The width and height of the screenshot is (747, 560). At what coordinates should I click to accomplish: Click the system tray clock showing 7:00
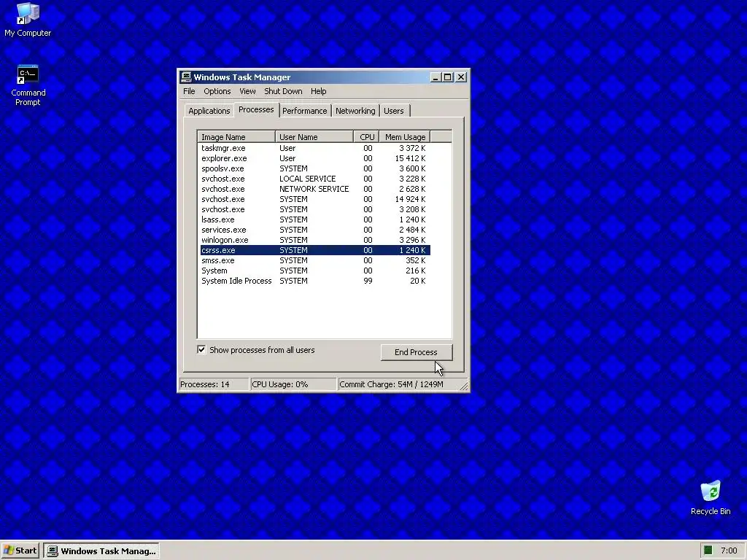(729, 551)
